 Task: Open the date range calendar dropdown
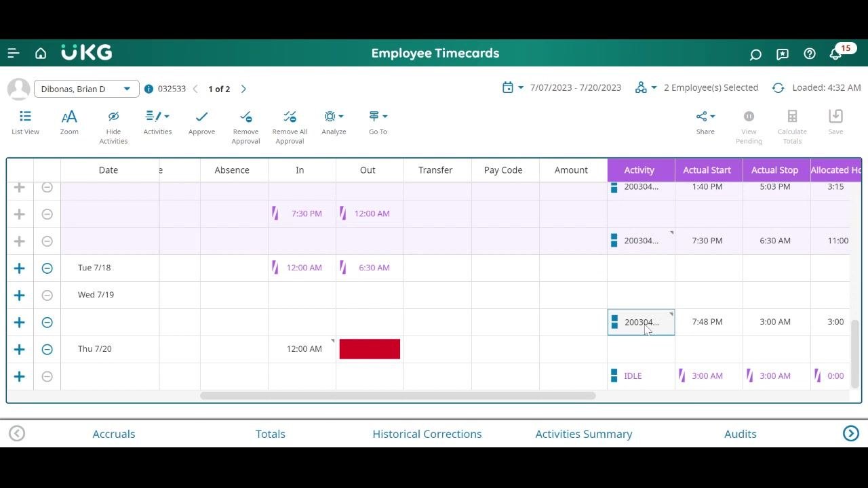513,87
